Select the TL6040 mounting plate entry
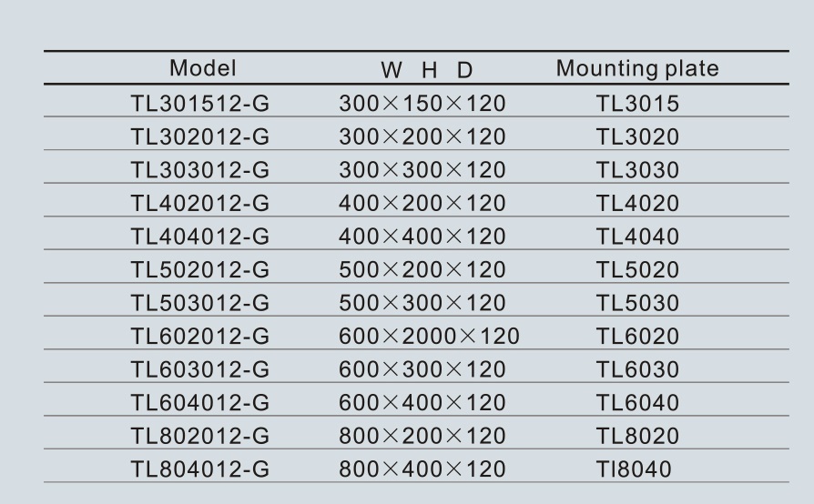 tap(637, 402)
